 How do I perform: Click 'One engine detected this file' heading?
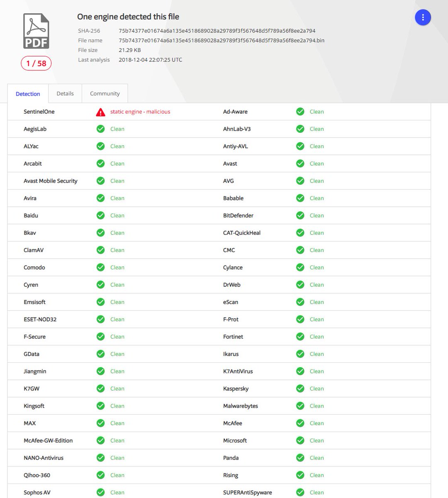pos(128,17)
